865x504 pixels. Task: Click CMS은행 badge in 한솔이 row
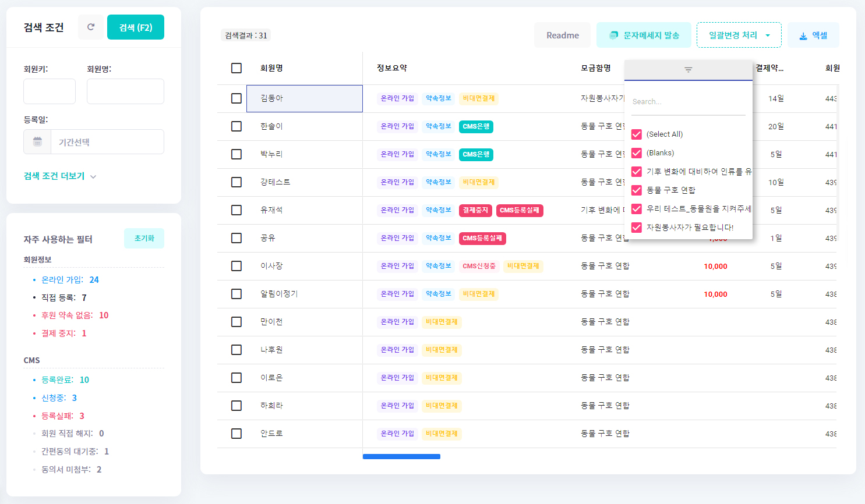476,126
